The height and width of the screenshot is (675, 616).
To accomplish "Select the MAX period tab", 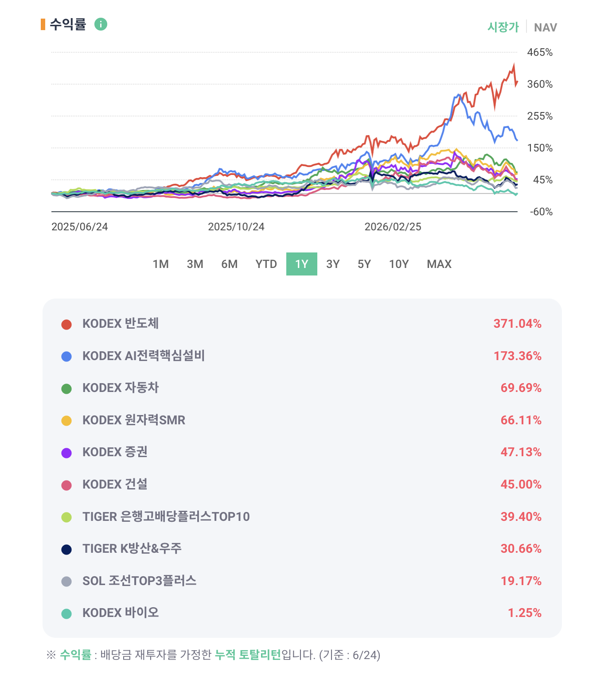I will click(x=439, y=264).
